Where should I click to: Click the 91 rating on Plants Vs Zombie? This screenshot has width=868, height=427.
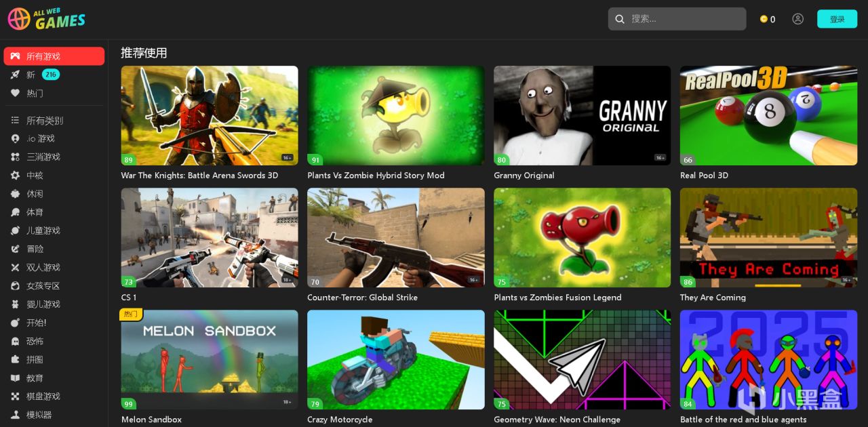coord(315,160)
